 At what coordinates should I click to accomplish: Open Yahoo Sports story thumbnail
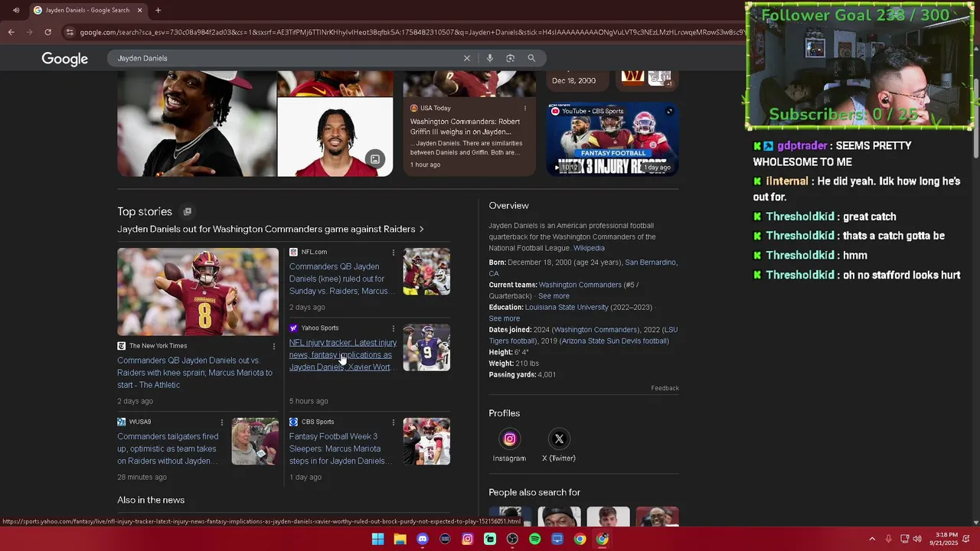[x=426, y=347]
